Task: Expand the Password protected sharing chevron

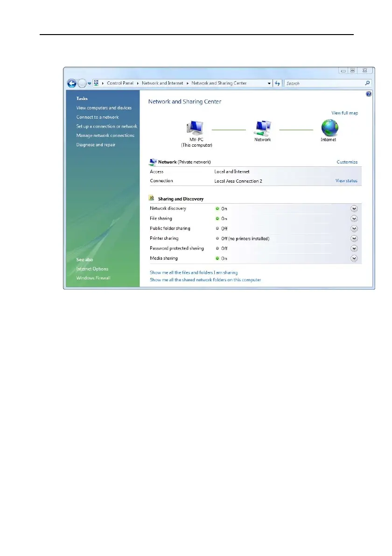Action: [354, 248]
